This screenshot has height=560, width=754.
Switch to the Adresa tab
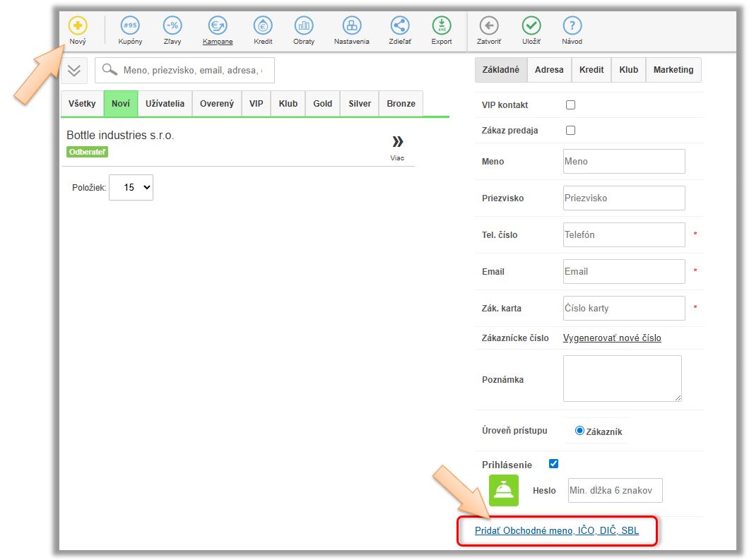click(x=549, y=70)
